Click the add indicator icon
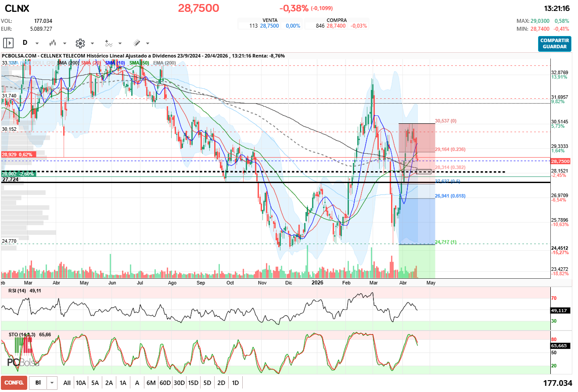The width and height of the screenshot is (578, 392). click(x=108, y=43)
